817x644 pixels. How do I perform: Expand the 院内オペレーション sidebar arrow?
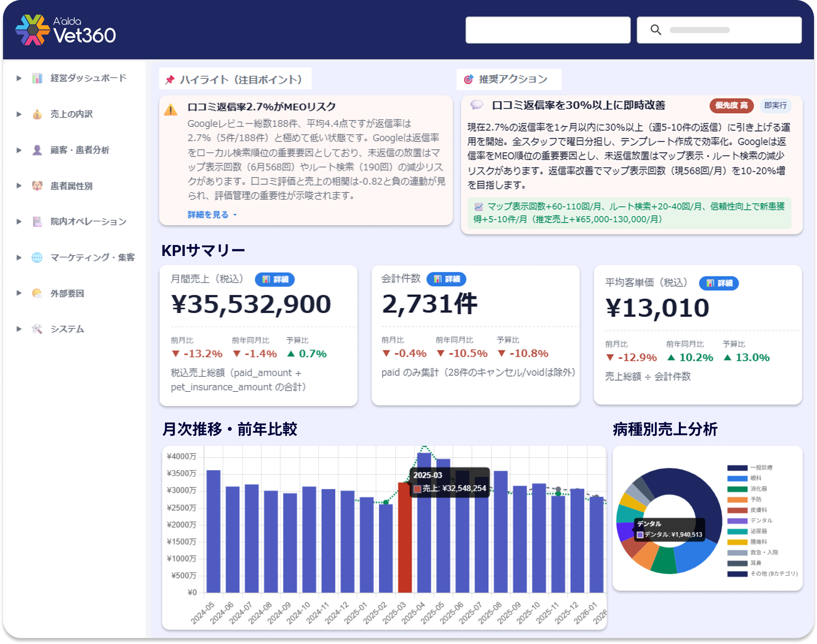(19, 222)
